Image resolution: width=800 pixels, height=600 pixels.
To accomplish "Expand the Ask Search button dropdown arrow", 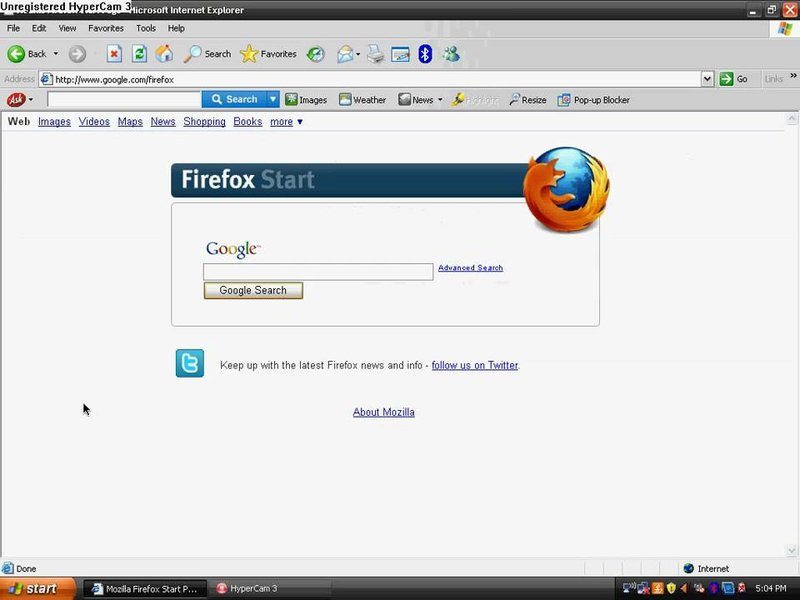I will (273, 99).
